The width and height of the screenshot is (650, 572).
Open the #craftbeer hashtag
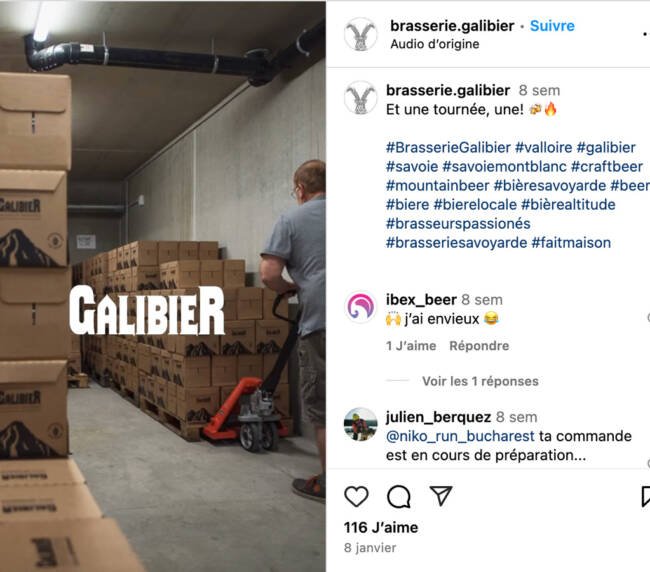[606, 167]
